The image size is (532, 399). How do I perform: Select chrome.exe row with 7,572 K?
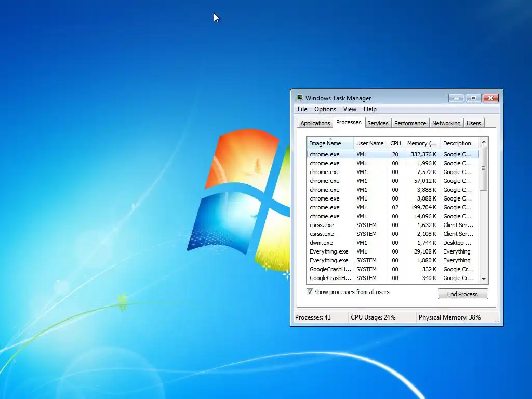click(x=393, y=172)
